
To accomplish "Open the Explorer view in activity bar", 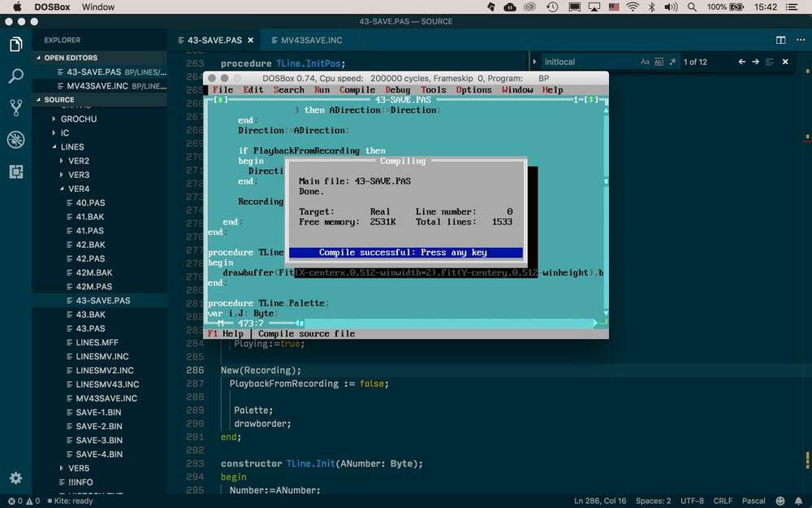I will point(15,45).
